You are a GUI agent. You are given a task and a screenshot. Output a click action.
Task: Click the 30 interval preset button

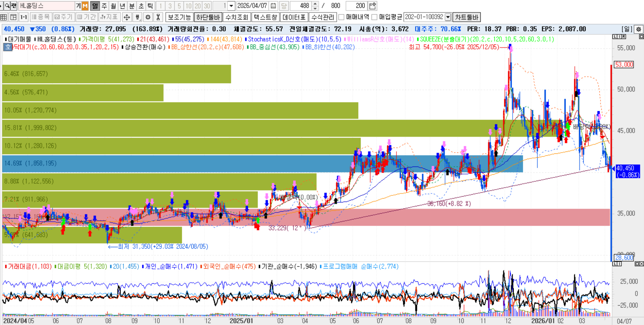coord(207,6)
